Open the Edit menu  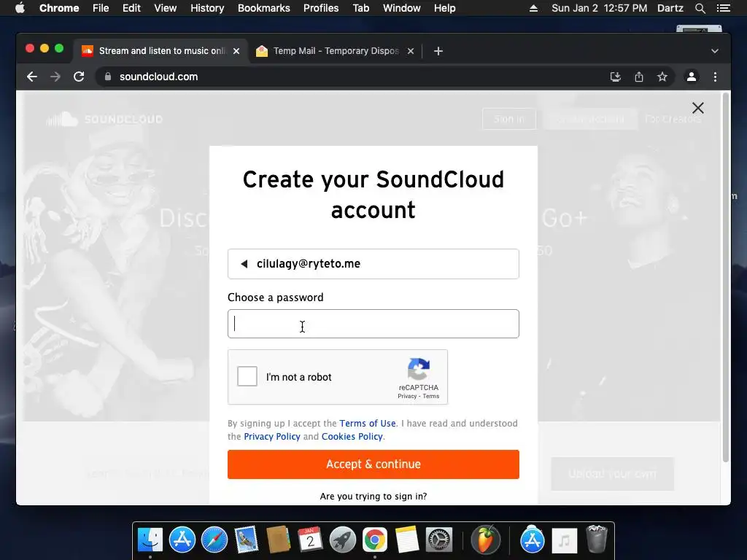tap(131, 8)
